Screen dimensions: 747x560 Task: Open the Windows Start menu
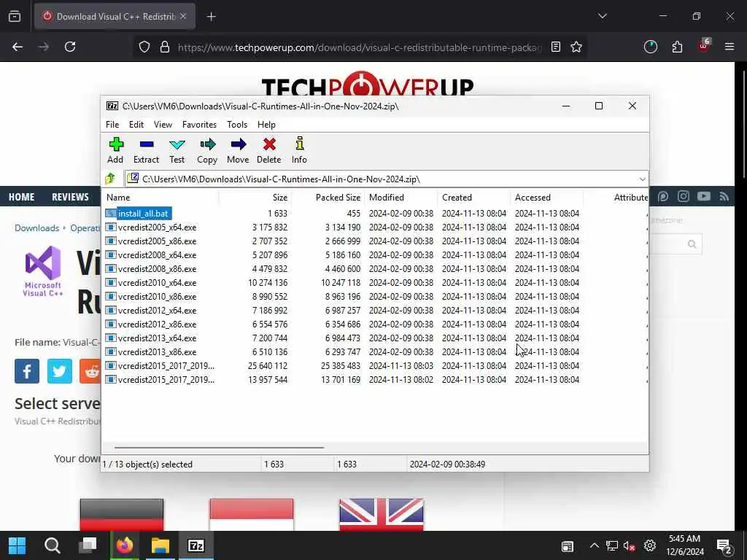tap(18, 545)
